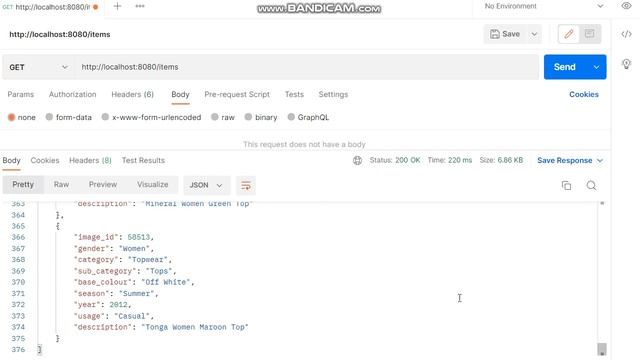Open the tab options ellipsis menu

click(140, 6)
